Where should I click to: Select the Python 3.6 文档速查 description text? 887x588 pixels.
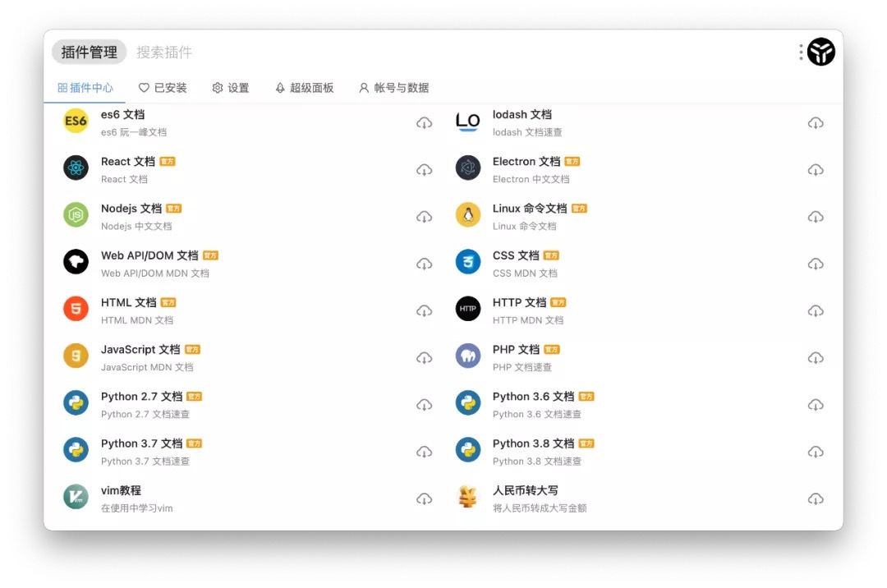click(537, 414)
